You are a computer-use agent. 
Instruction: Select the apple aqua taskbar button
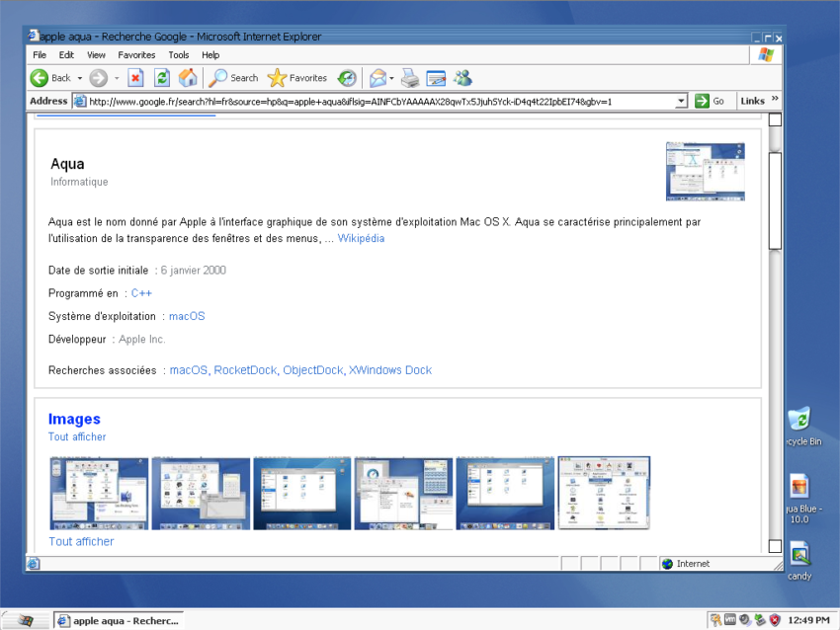[119, 620]
